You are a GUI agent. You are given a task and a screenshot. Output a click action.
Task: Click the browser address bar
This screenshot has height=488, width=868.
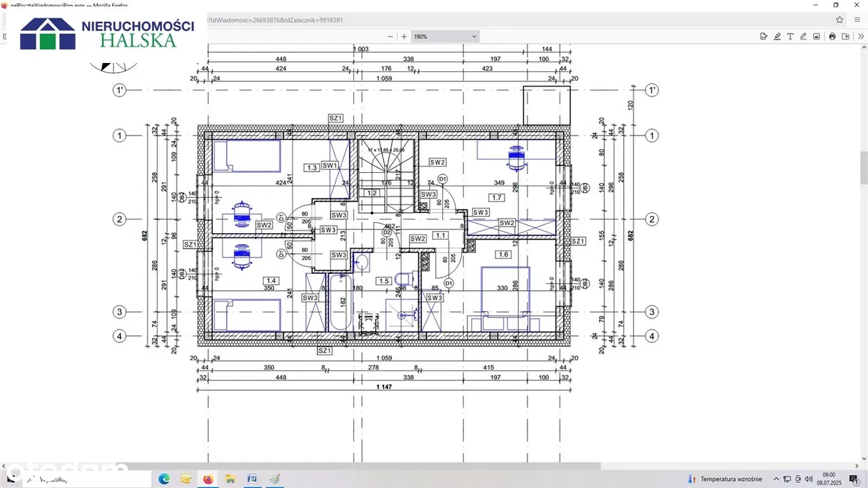pyautogui.click(x=475, y=20)
